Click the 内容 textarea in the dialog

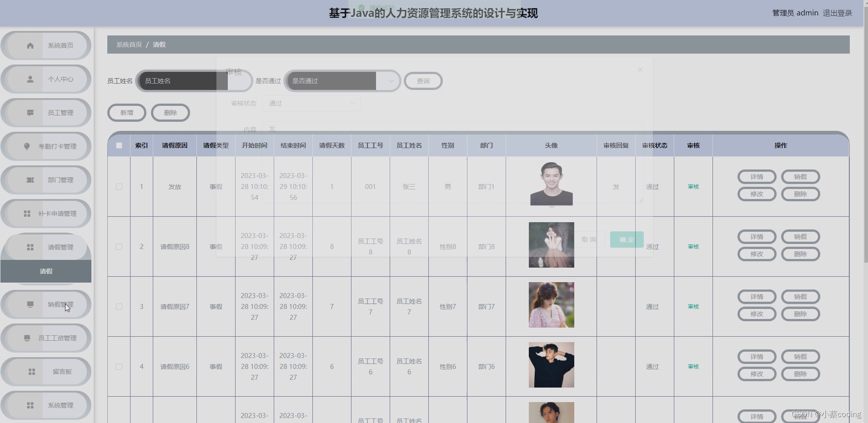coord(452,162)
